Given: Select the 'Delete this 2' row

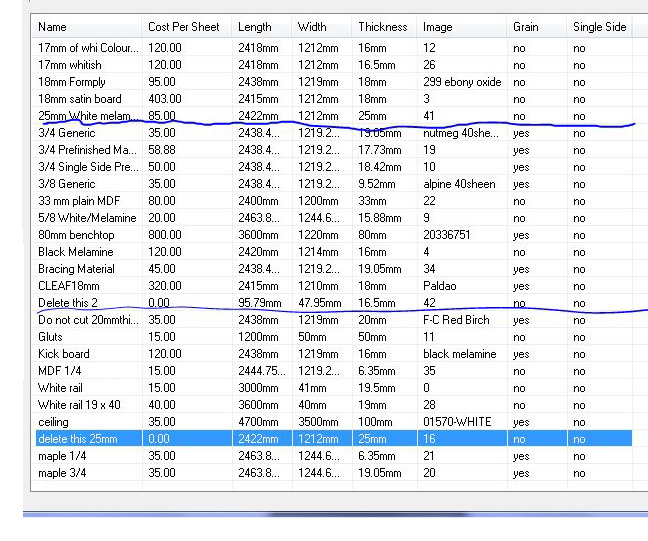Looking at the screenshot, I should point(68,303).
